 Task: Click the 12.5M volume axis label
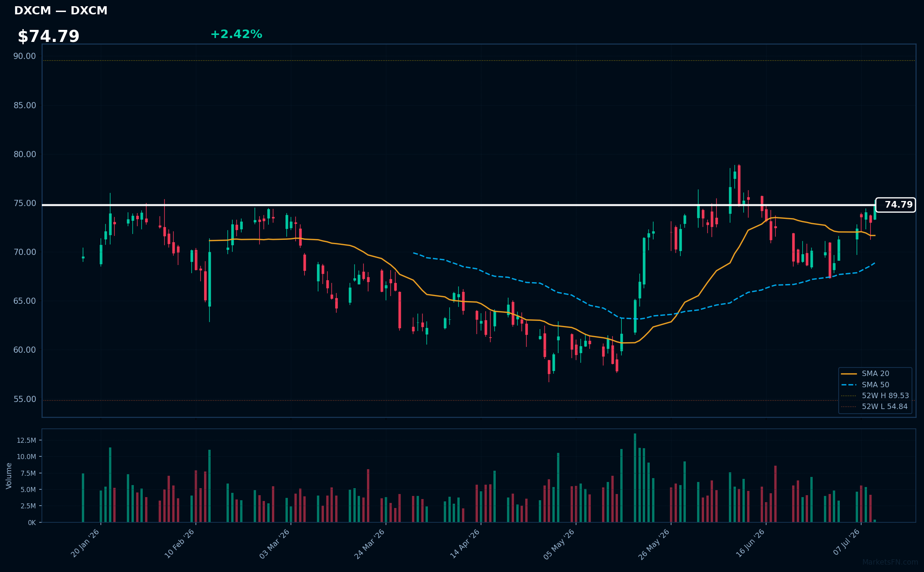pyautogui.click(x=26, y=440)
